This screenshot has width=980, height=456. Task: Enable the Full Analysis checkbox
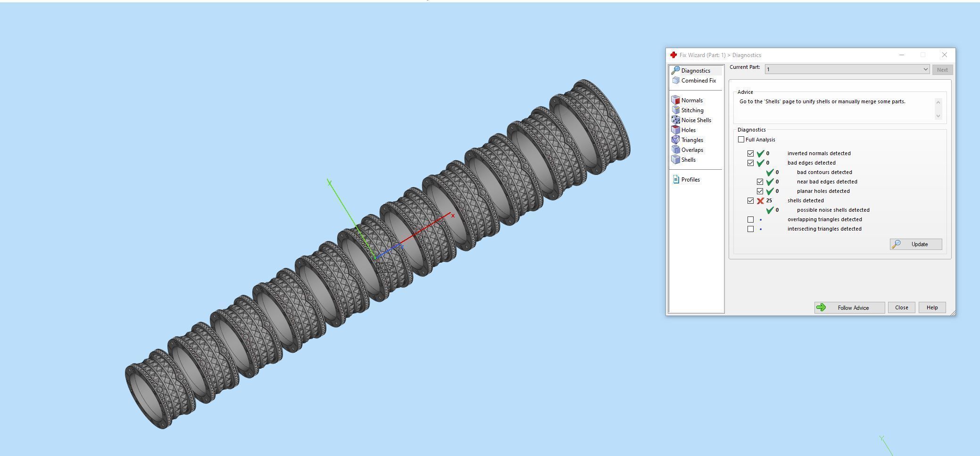tap(741, 140)
